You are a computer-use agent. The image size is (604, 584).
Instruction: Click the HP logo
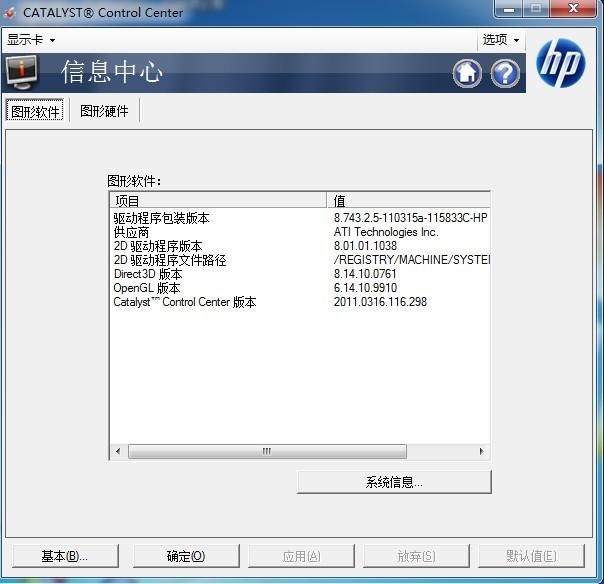coord(560,63)
